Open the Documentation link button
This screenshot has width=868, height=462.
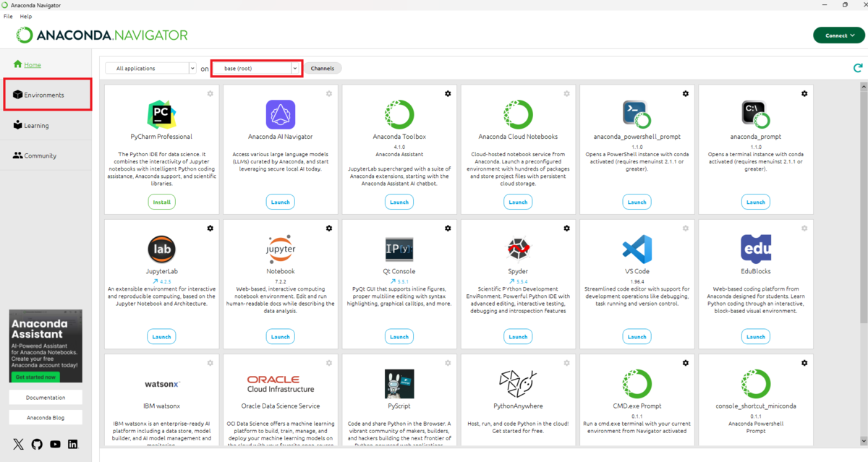[46, 398]
